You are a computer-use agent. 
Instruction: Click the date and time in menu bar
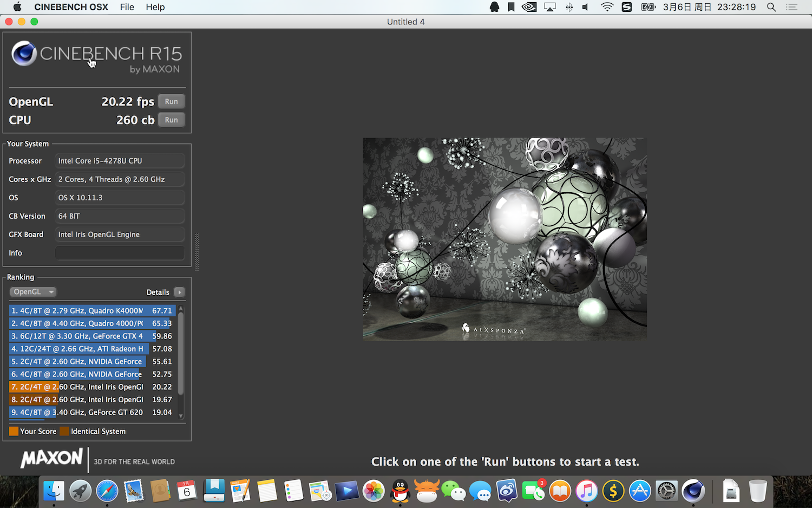(x=709, y=7)
